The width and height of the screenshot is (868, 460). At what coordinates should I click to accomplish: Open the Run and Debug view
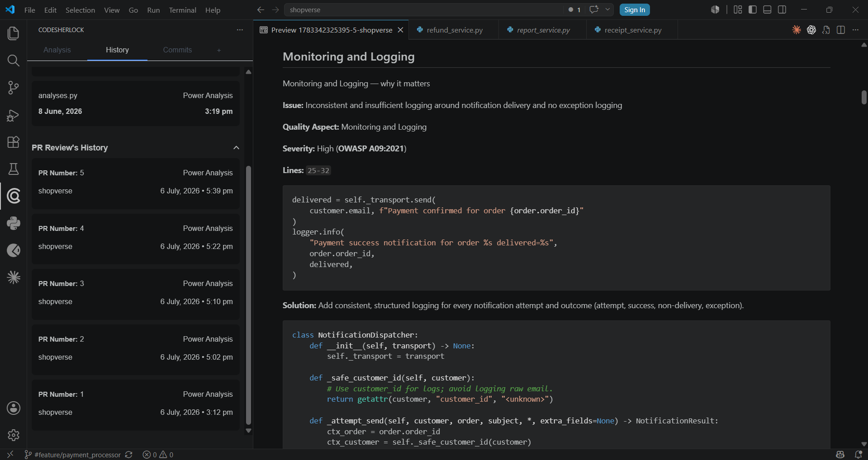tap(14, 115)
